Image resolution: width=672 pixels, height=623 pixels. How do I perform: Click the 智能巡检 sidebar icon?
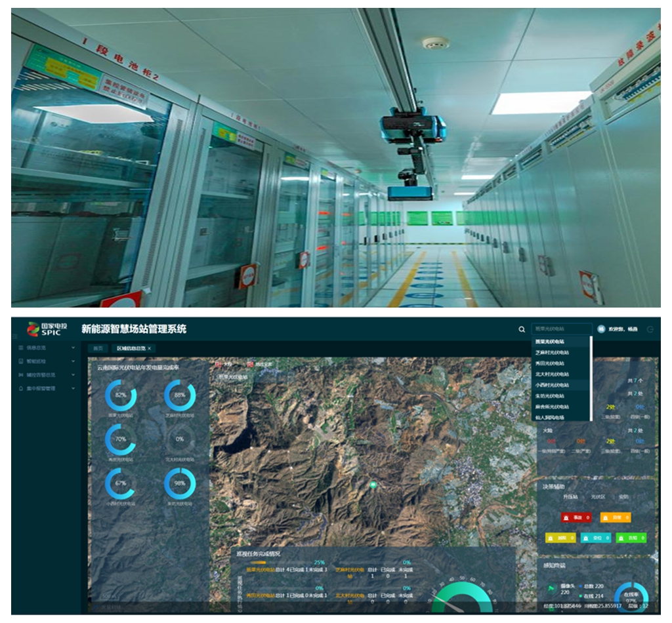21,361
